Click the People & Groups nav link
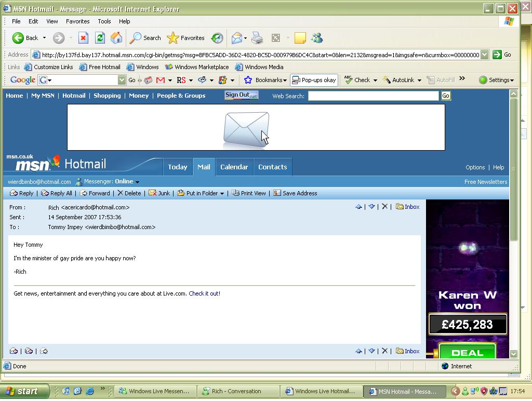This screenshot has height=401, width=532. click(181, 96)
